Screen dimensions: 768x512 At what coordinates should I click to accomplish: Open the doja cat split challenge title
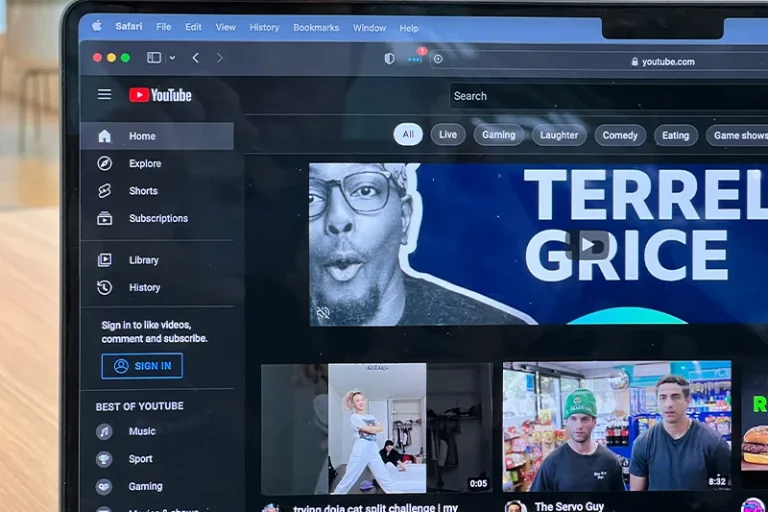point(375,508)
